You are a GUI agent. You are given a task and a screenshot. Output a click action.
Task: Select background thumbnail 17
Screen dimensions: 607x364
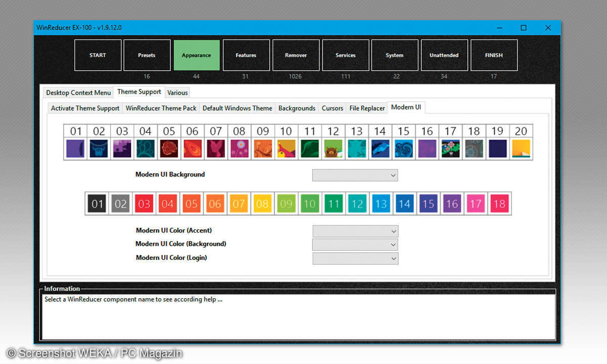[x=450, y=149]
